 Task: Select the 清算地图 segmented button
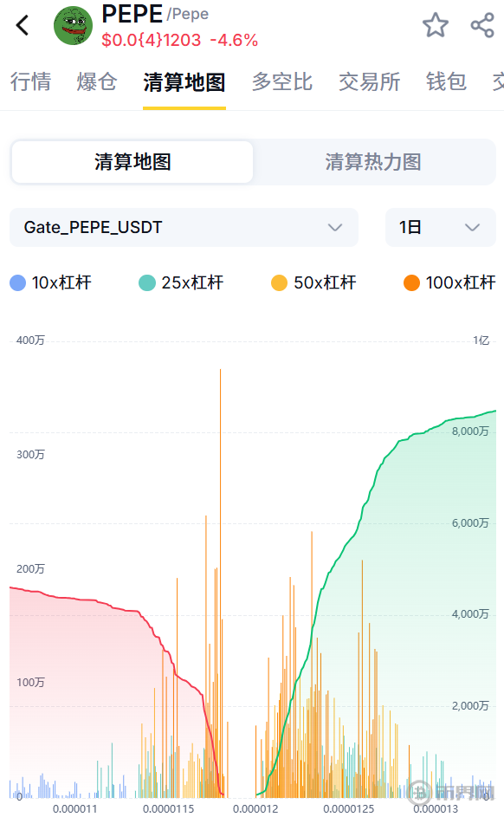[132, 162]
